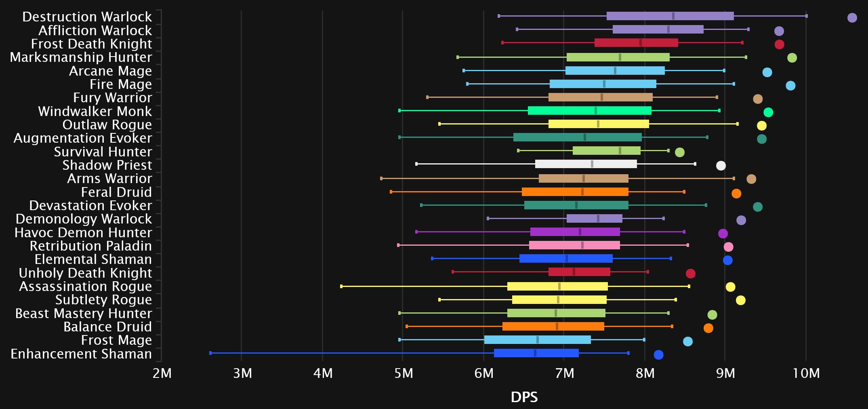Click the Balance Druid label
This screenshot has height=409, width=868.
pos(107,327)
